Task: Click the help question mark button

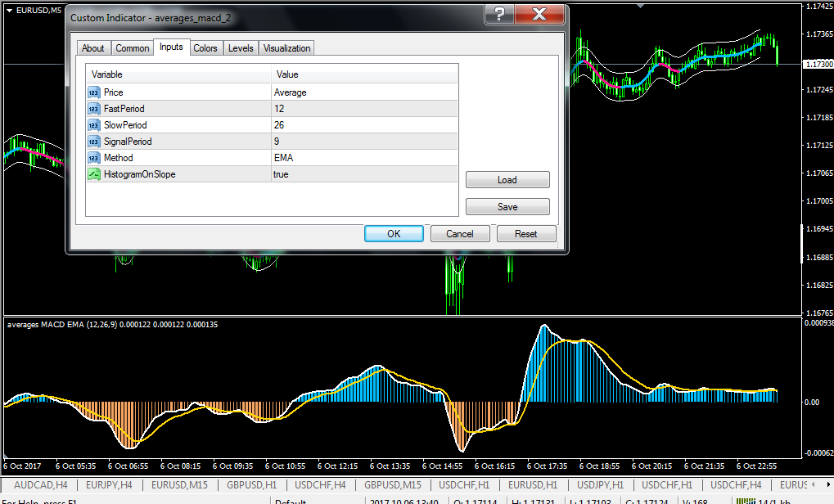Action: pyautogui.click(x=499, y=15)
